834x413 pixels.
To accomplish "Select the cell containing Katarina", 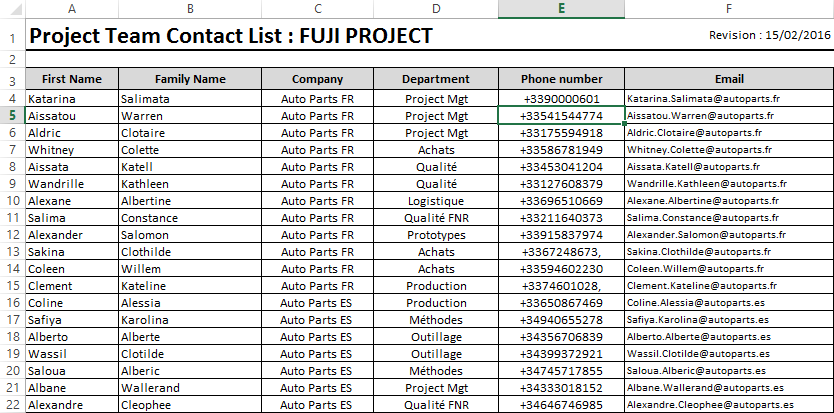I will coord(70,99).
